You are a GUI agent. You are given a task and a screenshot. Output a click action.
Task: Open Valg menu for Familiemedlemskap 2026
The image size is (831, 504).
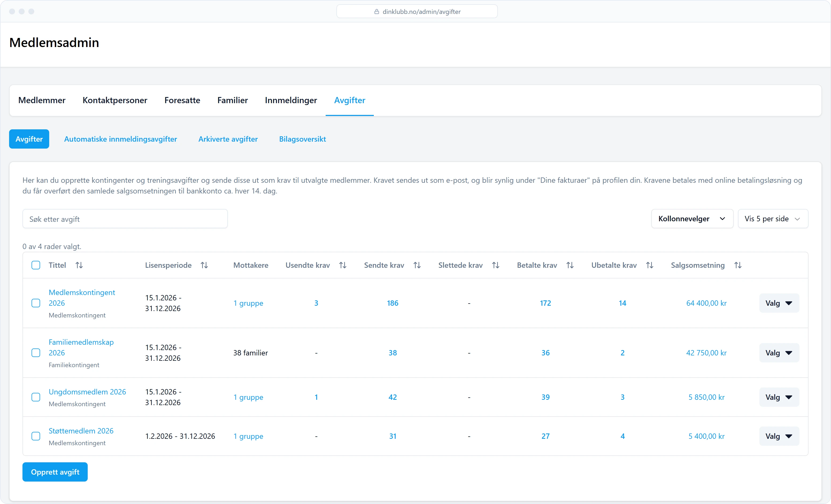click(779, 353)
